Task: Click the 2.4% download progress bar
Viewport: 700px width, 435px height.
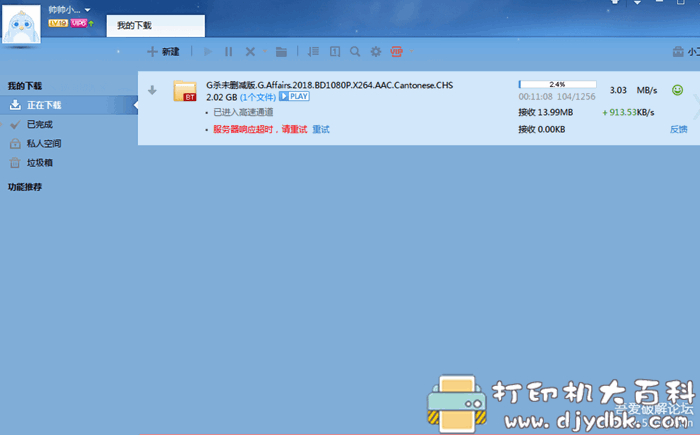Action: (x=557, y=84)
